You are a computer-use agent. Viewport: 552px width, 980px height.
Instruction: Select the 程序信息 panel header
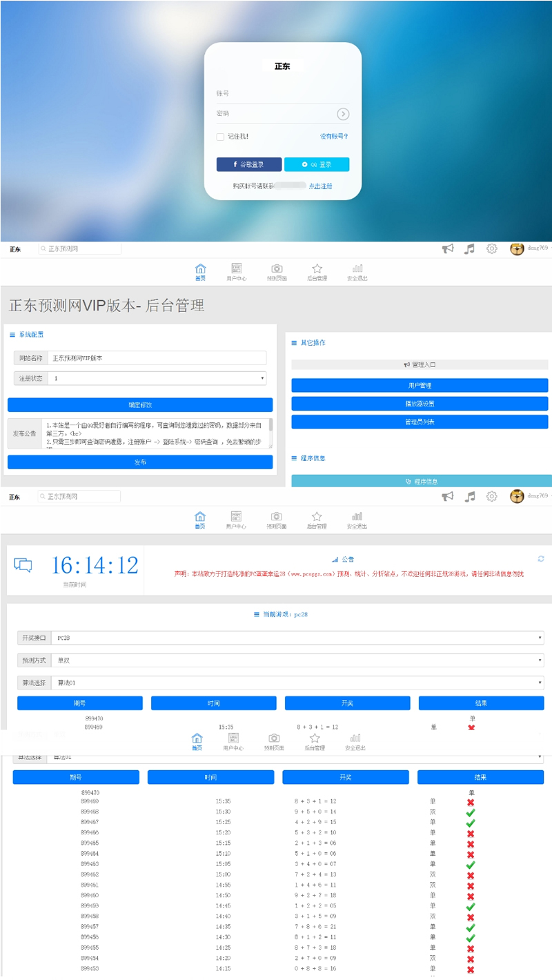[x=421, y=481]
